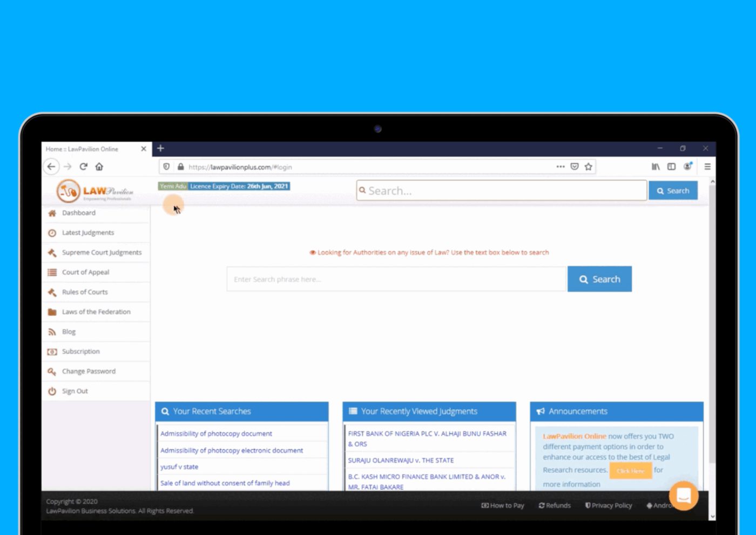Screen dimensions: 756x535
Task: Open B.C. Kash Micro Finance Bank judgment
Action: click(x=427, y=482)
